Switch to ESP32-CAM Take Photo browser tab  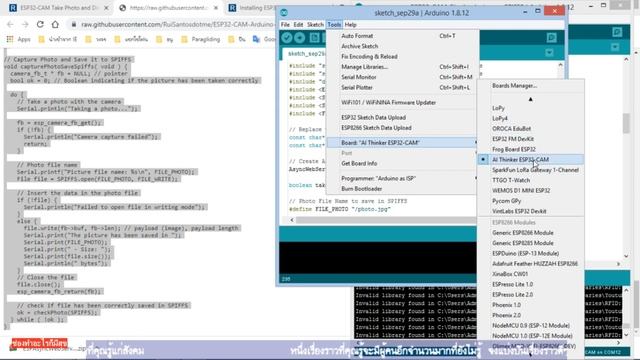click(58, 8)
